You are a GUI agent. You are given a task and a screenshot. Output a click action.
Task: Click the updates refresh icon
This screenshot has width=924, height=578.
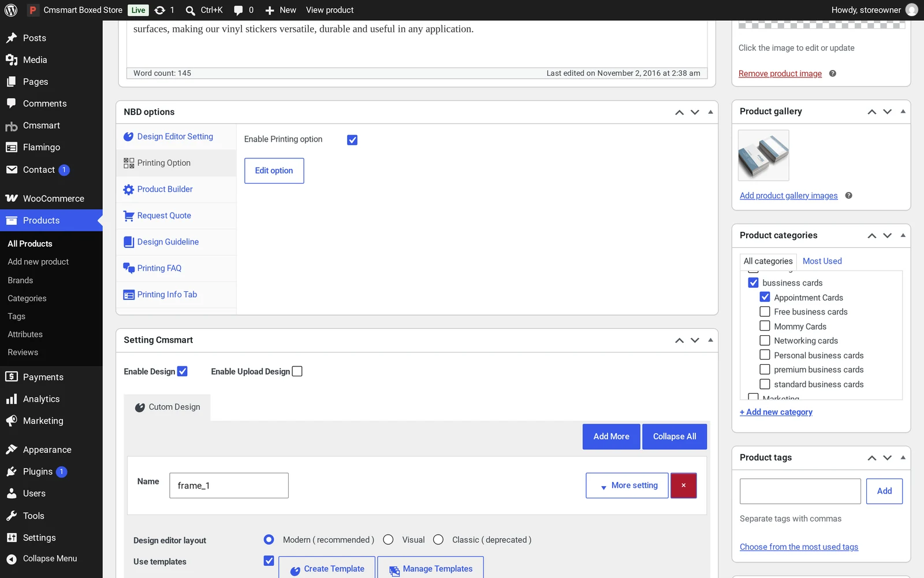point(160,10)
